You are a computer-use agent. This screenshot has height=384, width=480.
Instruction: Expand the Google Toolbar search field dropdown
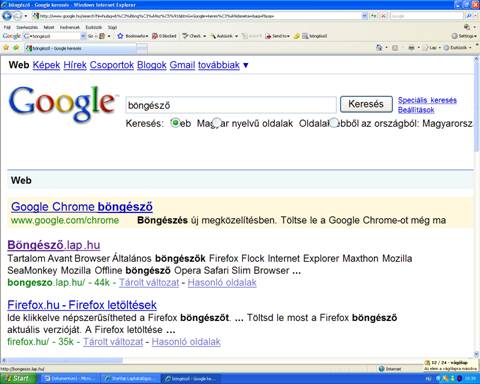pos(83,36)
